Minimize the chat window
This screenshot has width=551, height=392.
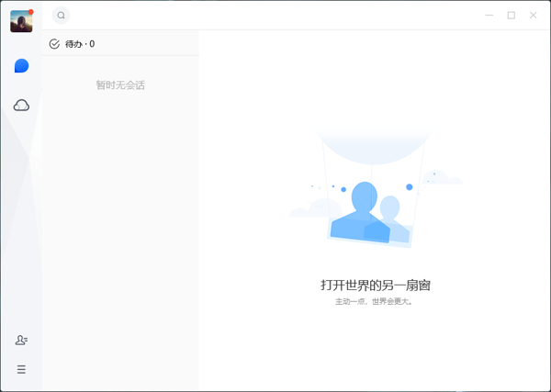(x=489, y=16)
